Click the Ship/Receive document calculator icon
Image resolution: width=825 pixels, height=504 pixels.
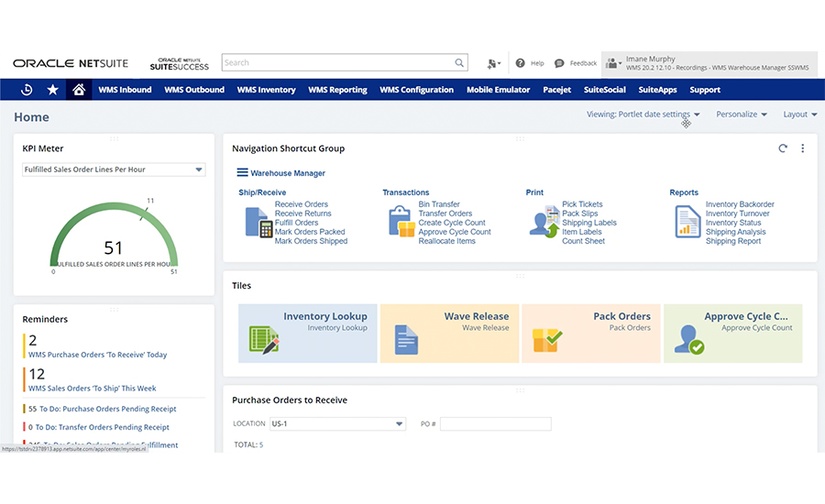[x=258, y=222]
